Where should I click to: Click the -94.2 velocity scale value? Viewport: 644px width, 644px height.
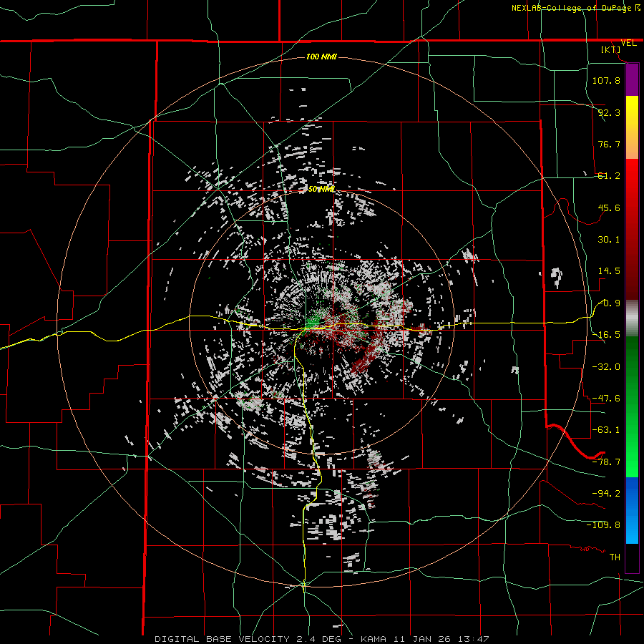coord(606,494)
